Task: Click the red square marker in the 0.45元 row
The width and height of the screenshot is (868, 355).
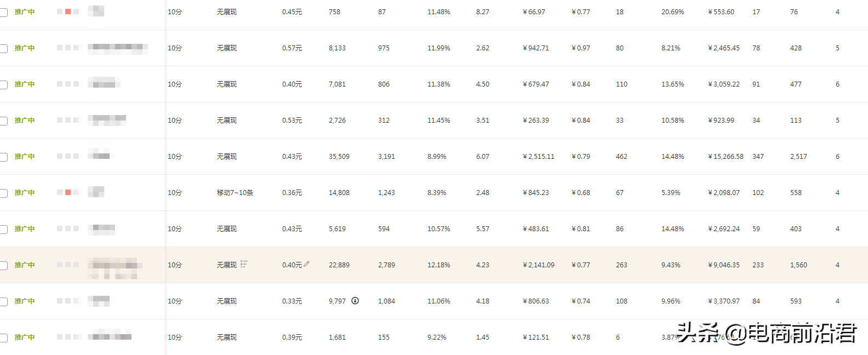Action: click(68, 12)
